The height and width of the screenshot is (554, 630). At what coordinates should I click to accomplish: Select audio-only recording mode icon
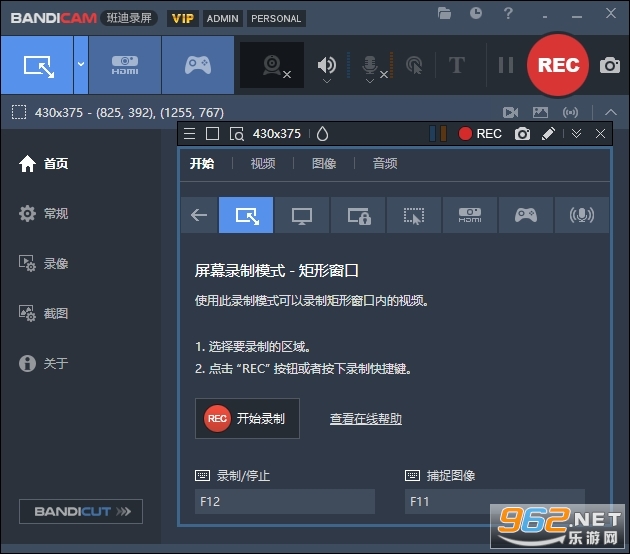click(x=582, y=215)
